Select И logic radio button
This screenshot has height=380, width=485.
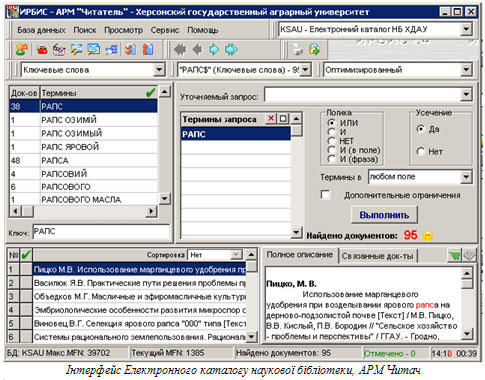point(331,132)
